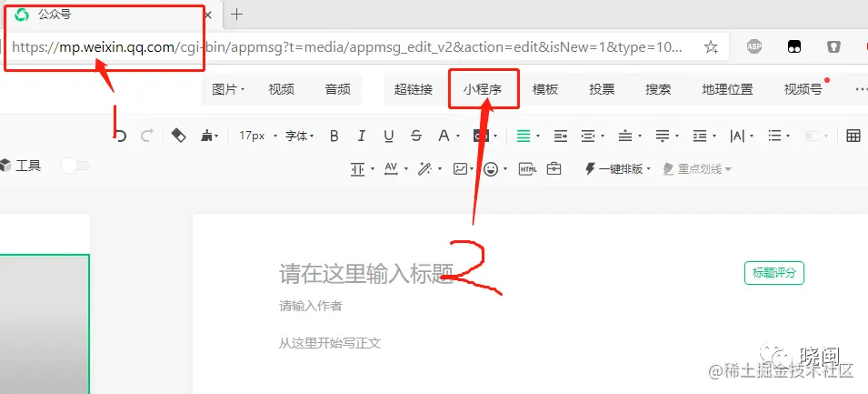Click the letter spacing |A| icon
Viewport: 868px width, 394px height.
[x=737, y=136]
